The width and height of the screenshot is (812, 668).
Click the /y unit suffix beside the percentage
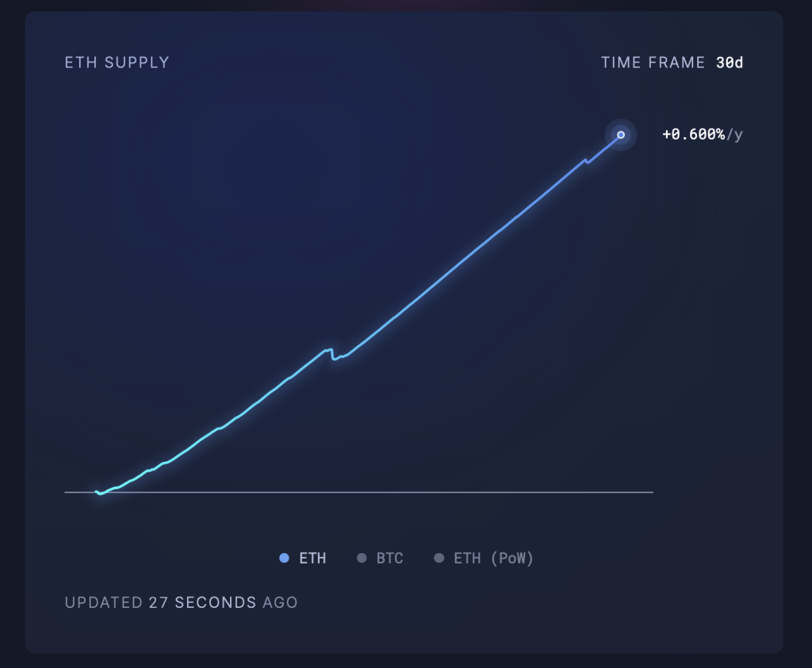point(735,135)
